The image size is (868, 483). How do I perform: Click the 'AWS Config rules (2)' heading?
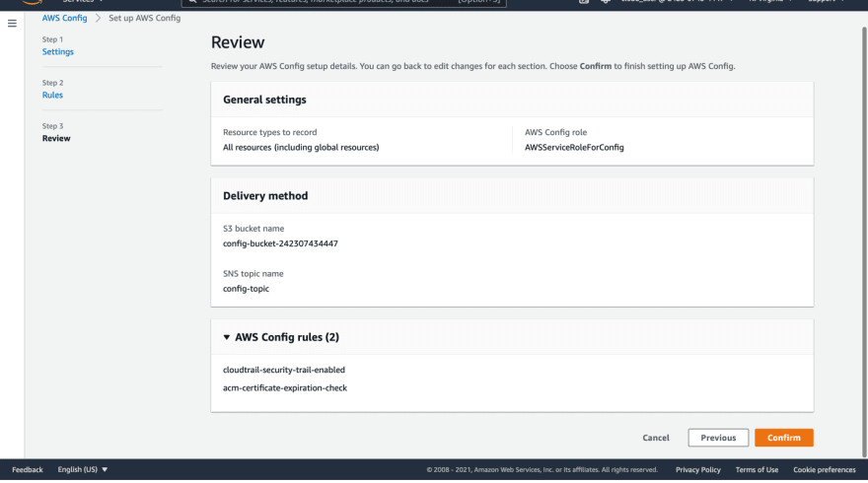pos(287,337)
